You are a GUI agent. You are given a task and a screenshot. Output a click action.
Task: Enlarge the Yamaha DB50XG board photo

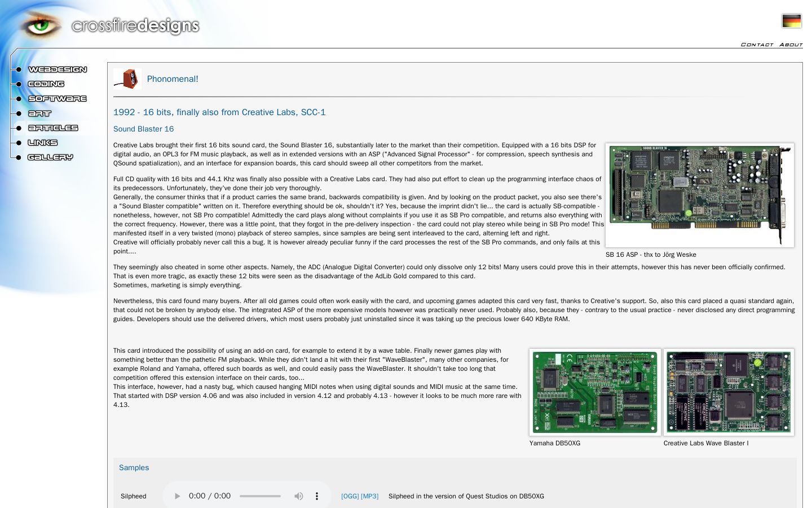pos(595,392)
